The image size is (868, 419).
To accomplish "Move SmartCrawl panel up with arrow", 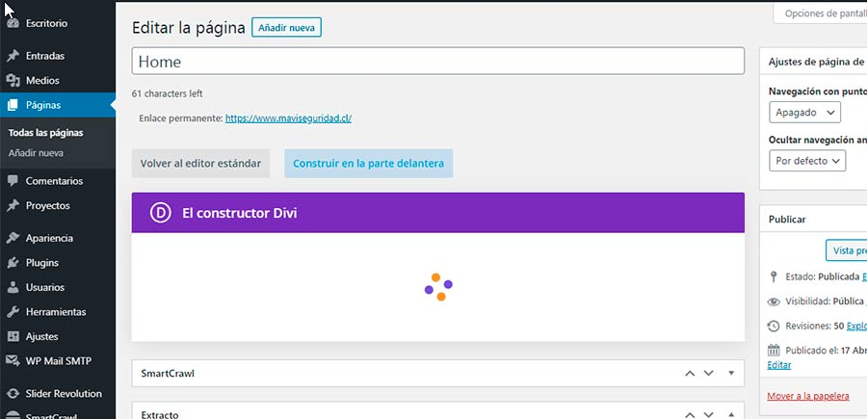I will coord(690,373).
